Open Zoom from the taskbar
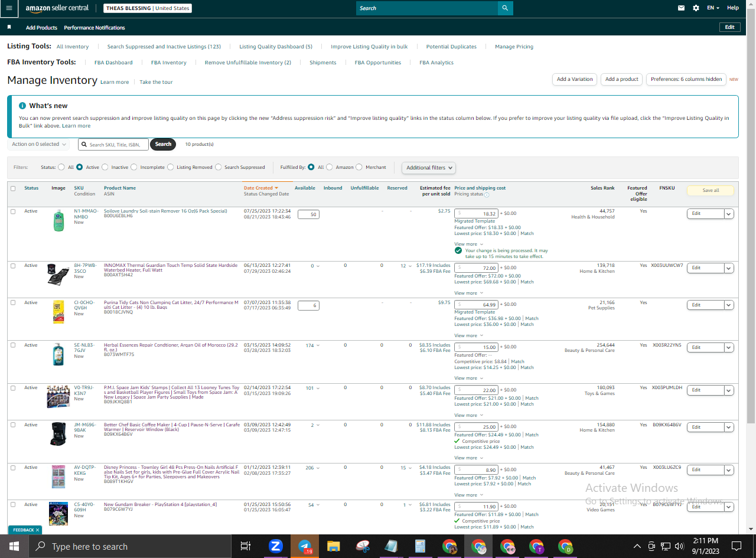 pos(276,546)
